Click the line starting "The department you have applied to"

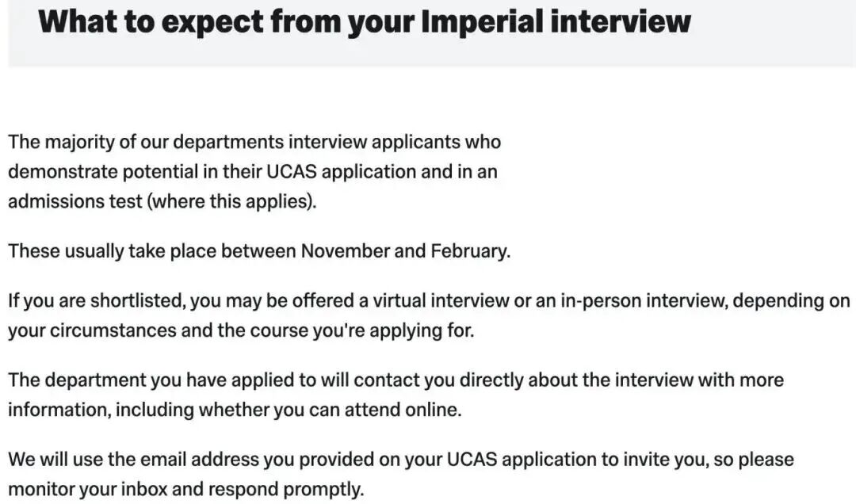396,380
